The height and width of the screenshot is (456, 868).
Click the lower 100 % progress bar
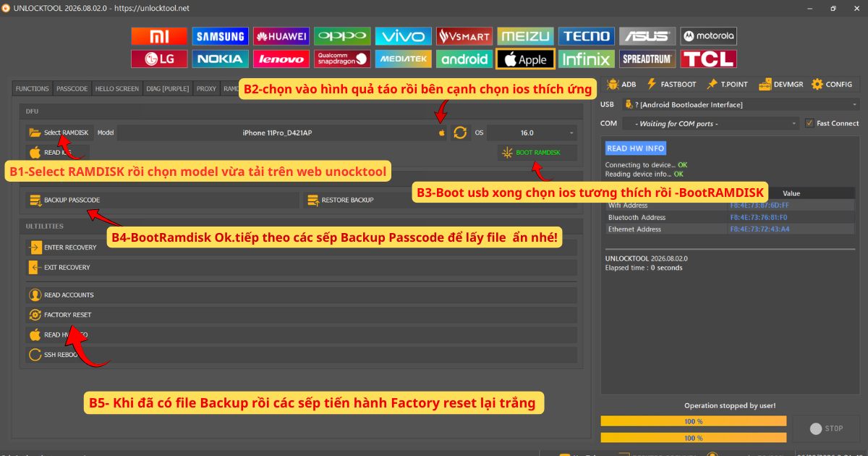pos(694,438)
